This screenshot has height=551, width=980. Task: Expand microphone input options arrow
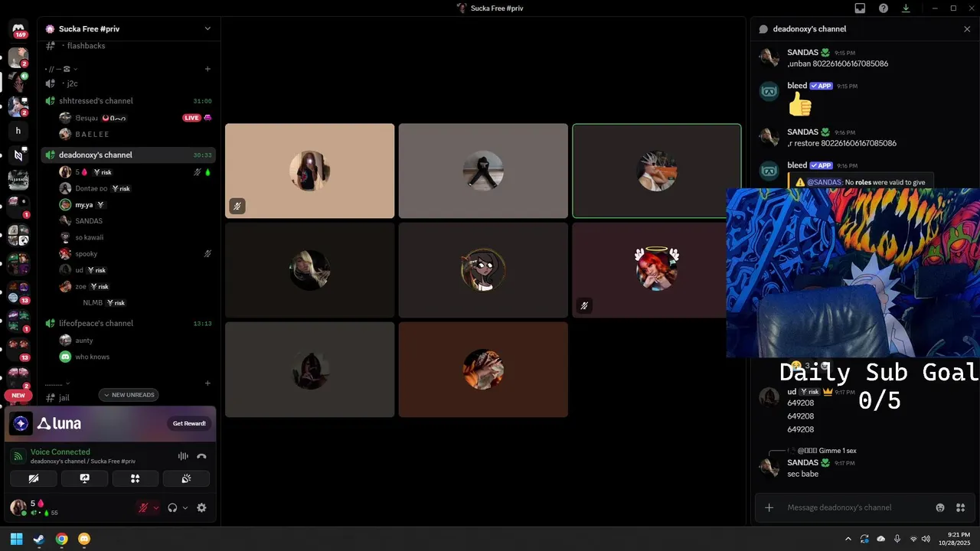coord(156,507)
